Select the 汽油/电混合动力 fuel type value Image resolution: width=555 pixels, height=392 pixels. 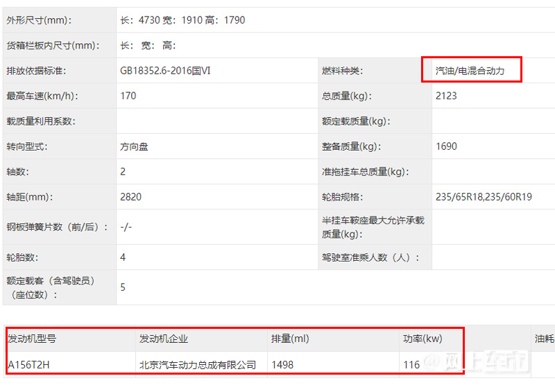pyautogui.click(x=470, y=71)
